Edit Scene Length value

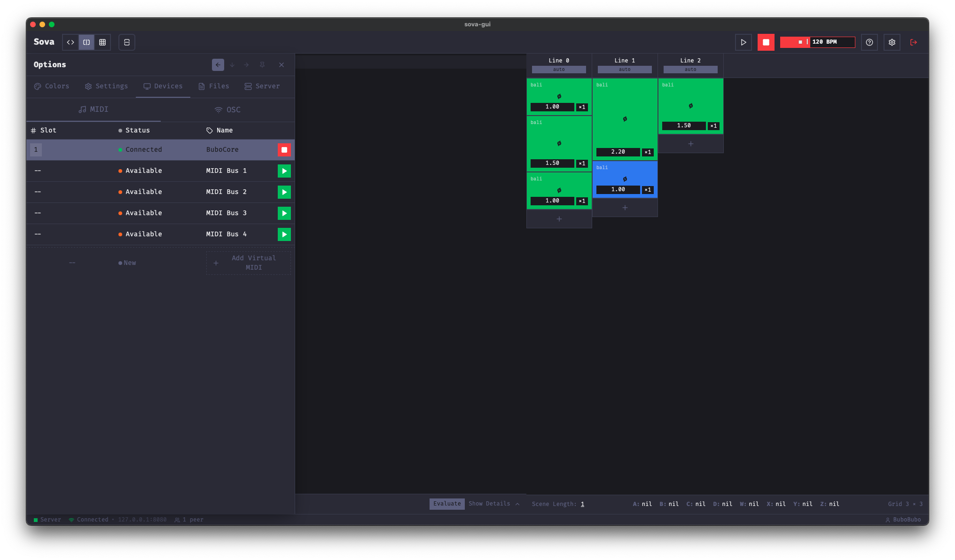tap(582, 504)
